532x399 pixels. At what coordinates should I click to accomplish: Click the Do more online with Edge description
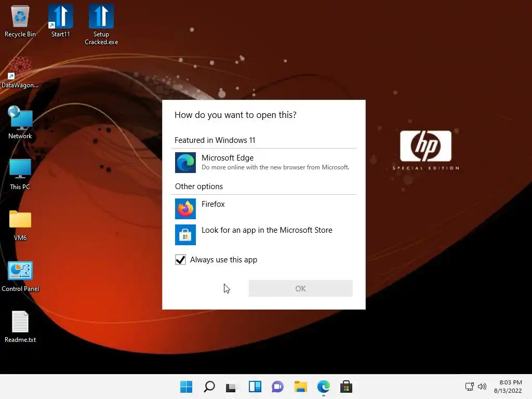(275, 167)
